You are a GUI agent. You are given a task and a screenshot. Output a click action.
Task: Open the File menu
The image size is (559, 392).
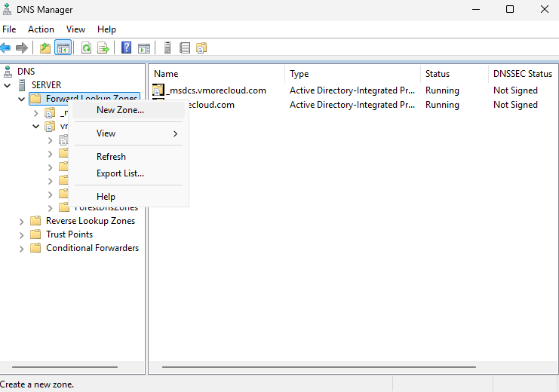coord(9,29)
